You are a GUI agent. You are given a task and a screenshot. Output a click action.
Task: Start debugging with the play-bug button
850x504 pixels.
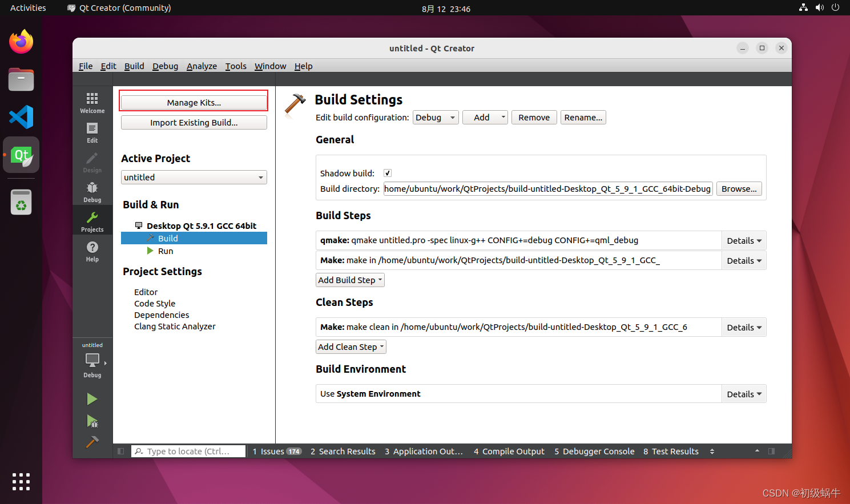92,421
